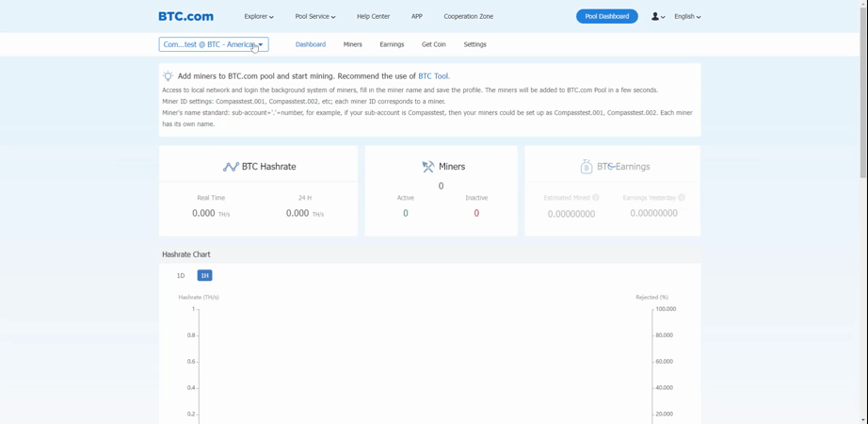
Task: Click the Miners pickaxe icon
Action: click(x=428, y=167)
